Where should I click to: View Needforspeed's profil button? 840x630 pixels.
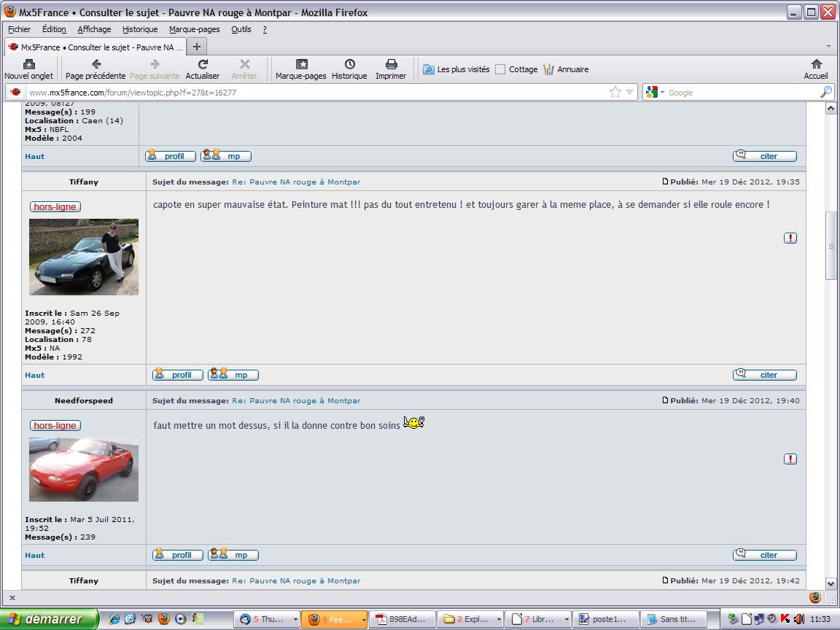click(x=177, y=555)
